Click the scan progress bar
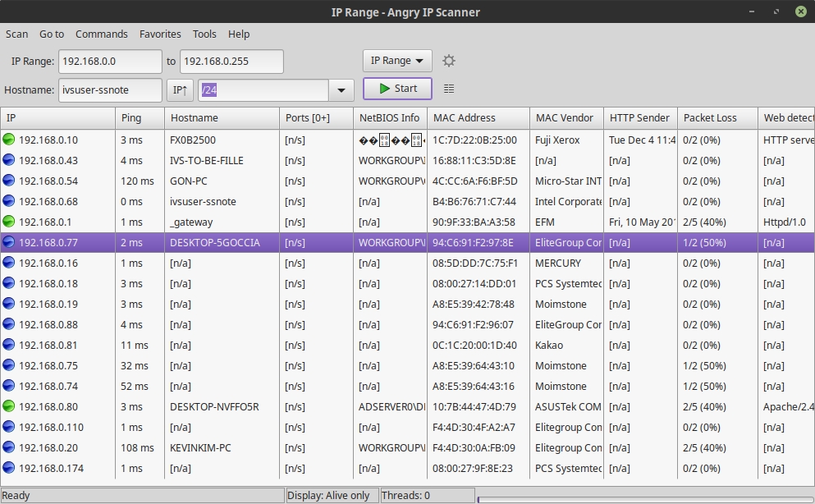 [645, 497]
